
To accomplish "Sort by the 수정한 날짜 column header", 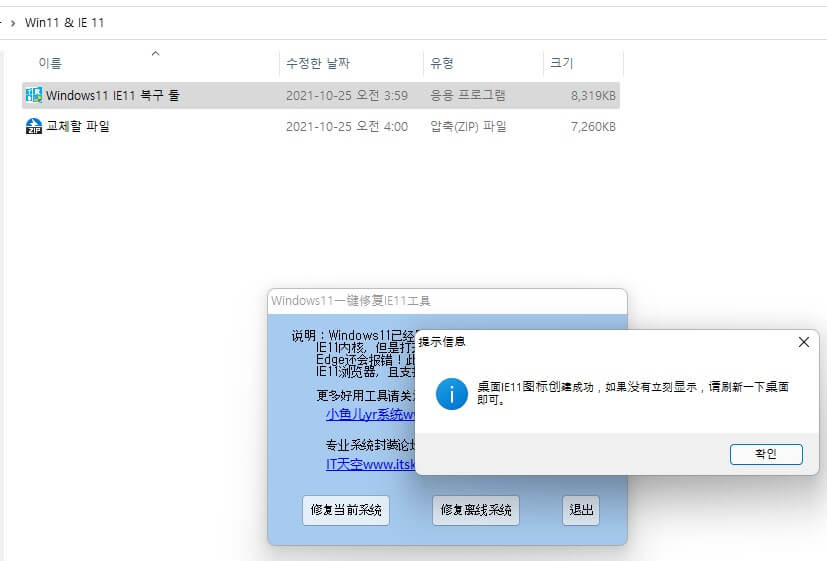I will coord(320,63).
